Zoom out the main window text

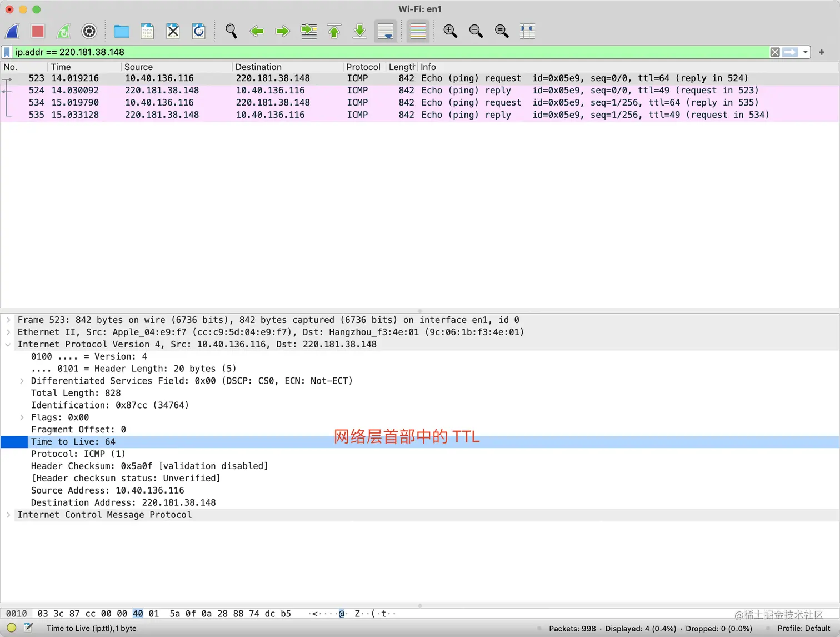[x=476, y=31]
